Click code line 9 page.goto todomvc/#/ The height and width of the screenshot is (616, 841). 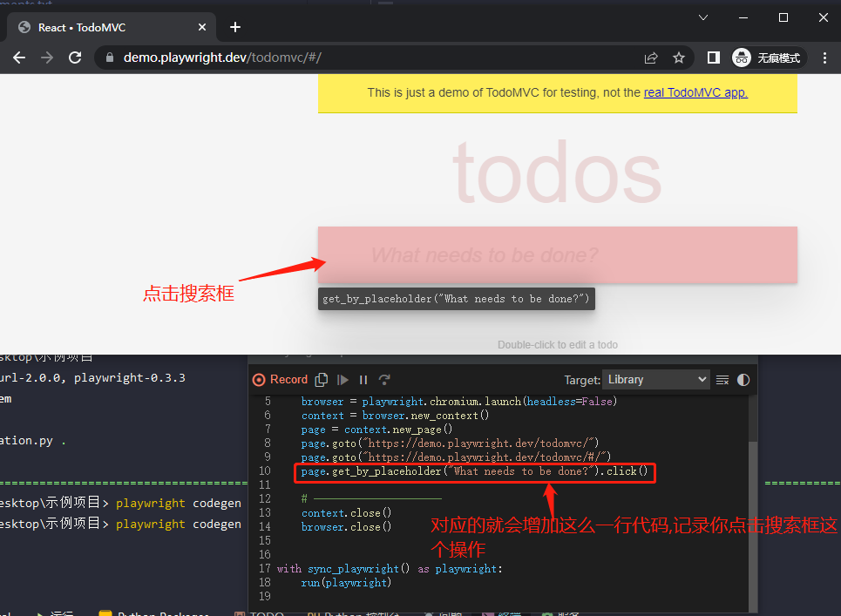point(456,457)
